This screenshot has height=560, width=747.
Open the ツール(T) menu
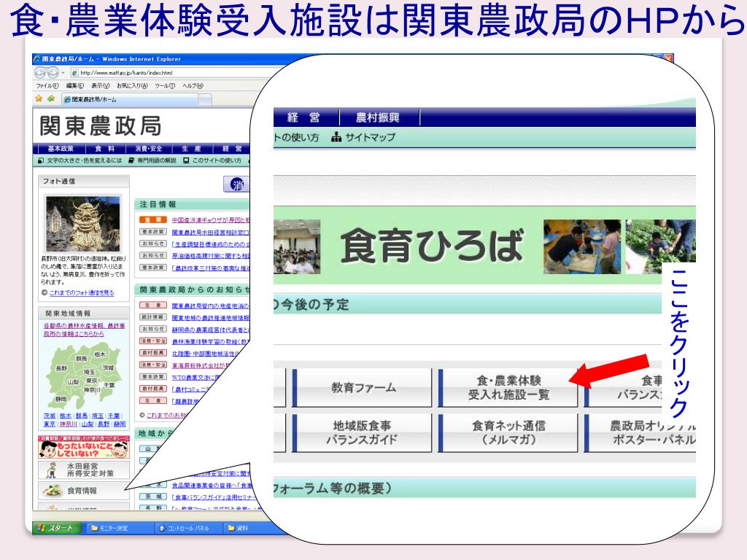(165, 86)
